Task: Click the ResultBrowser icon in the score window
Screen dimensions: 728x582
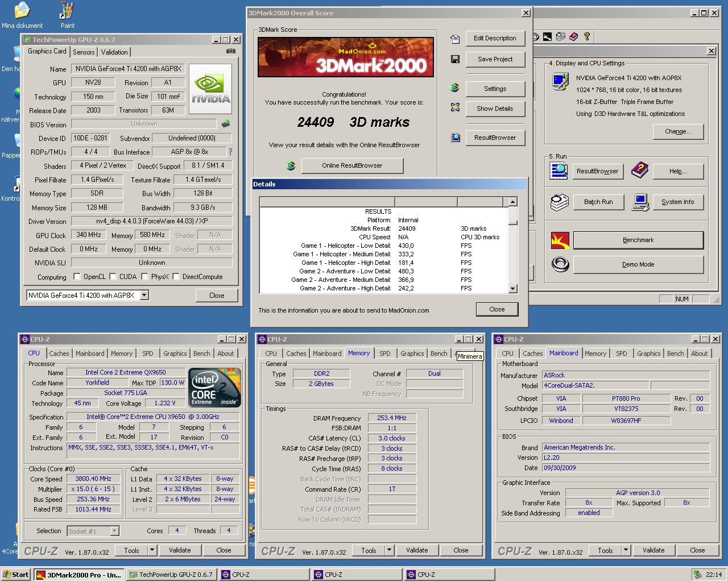Action: pos(456,138)
